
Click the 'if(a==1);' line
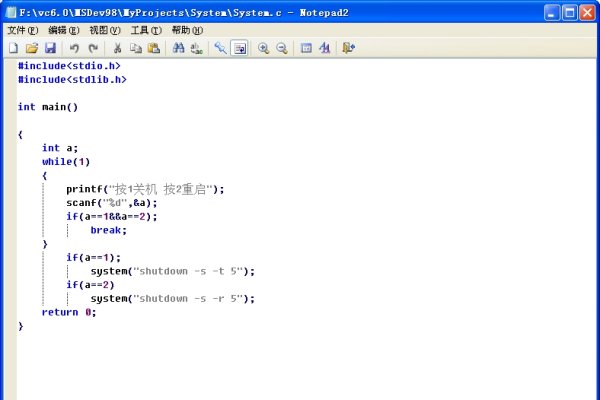click(x=93, y=257)
